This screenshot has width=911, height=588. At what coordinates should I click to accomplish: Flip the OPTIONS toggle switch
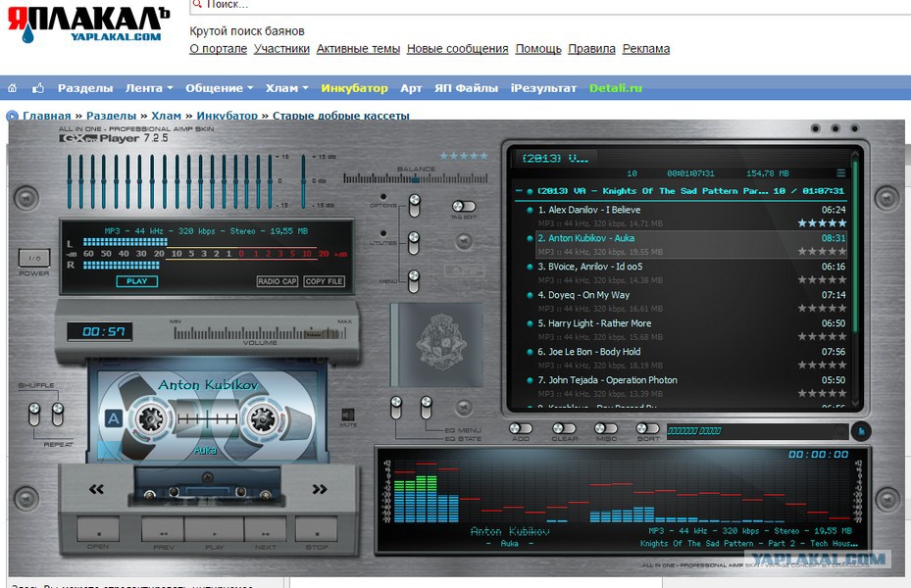[x=414, y=206]
